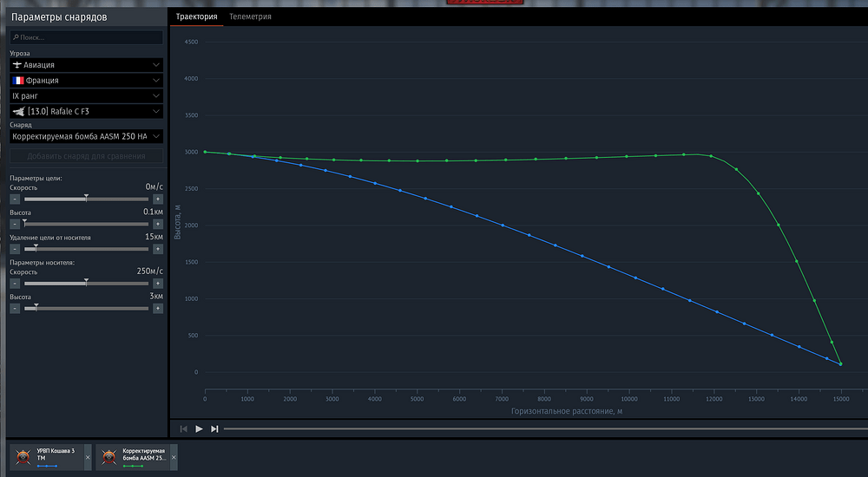The height and width of the screenshot is (477, 868).
Task: Increase target speed with plus button
Action: pos(158,199)
